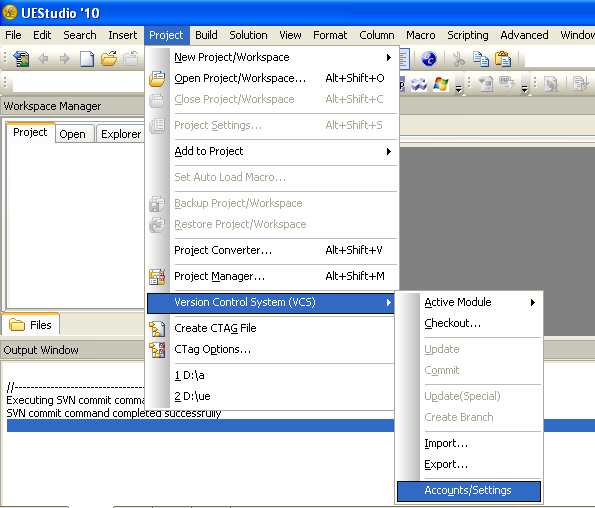595x508 pixels.
Task: Click the Open Project/Workspace folder icon
Action: click(x=157, y=79)
